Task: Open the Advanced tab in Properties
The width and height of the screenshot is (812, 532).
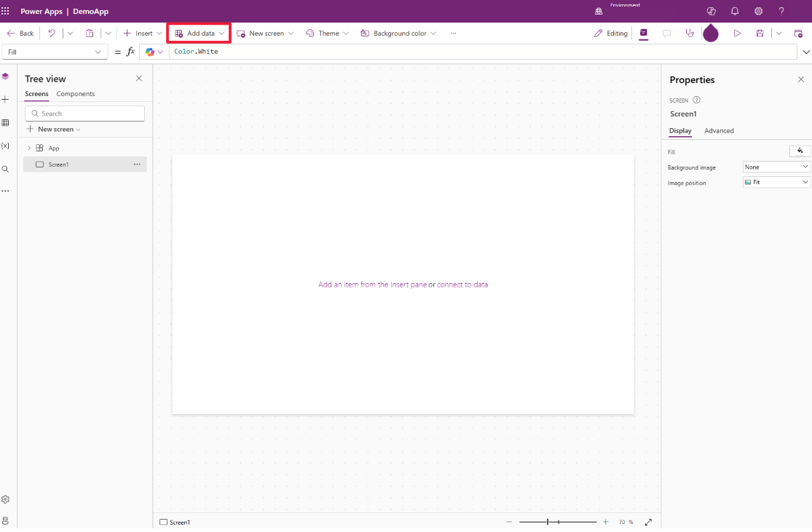Action: [719, 130]
